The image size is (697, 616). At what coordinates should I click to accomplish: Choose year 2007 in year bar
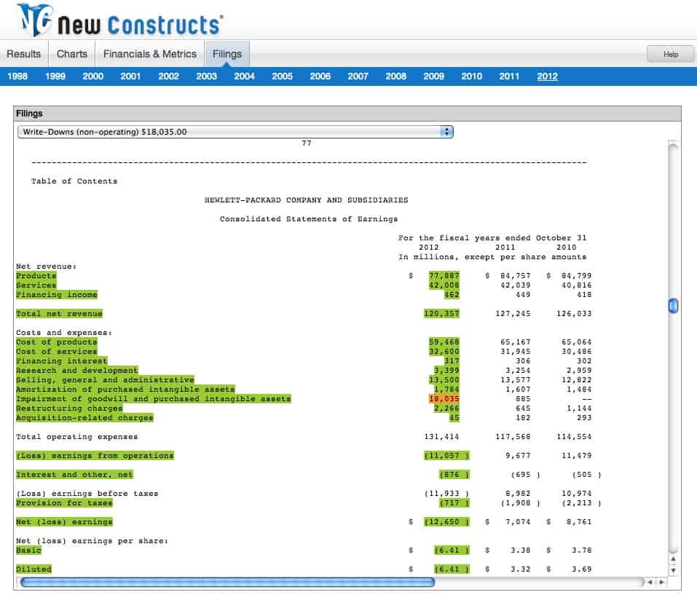358,76
